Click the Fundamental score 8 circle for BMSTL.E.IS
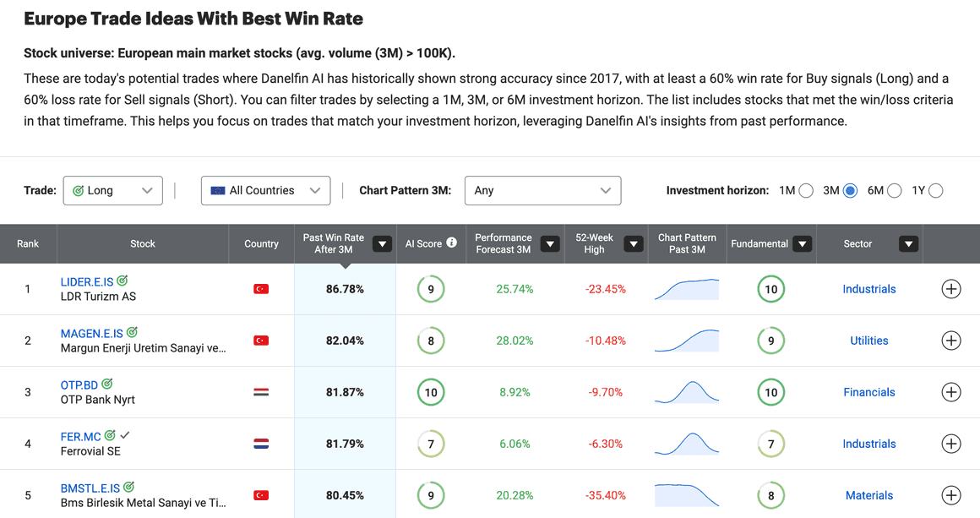This screenshot has width=980, height=518. [x=770, y=495]
